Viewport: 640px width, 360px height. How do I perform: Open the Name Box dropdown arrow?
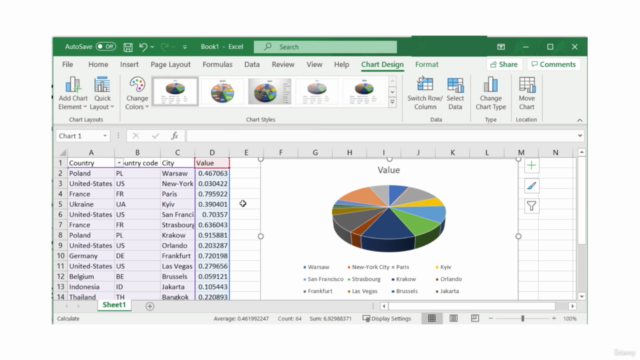tap(105, 136)
